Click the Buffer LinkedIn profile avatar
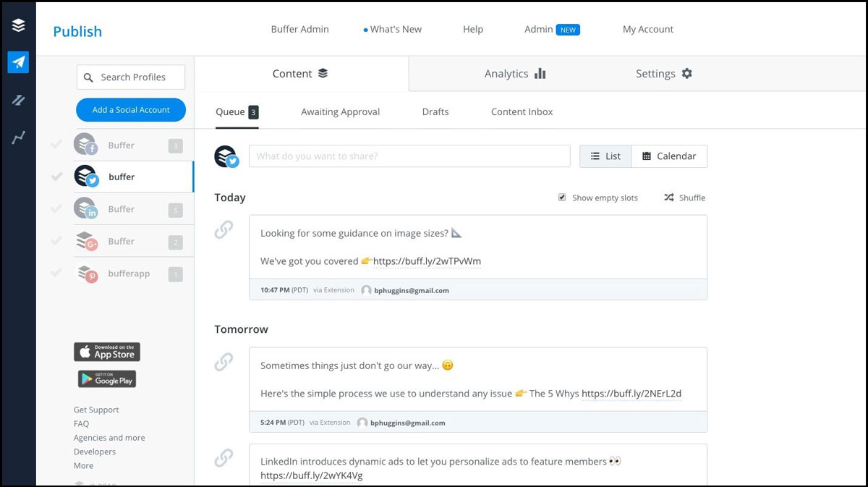The height and width of the screenshot is (487, 868). 85,209
